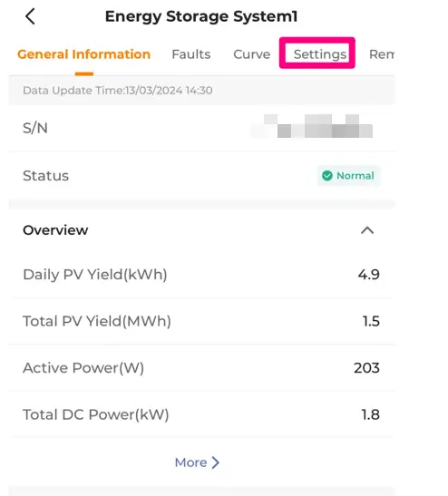This screenshot has width=448, height=496.
Task: Click the Status row label
Action: [45, 176]
